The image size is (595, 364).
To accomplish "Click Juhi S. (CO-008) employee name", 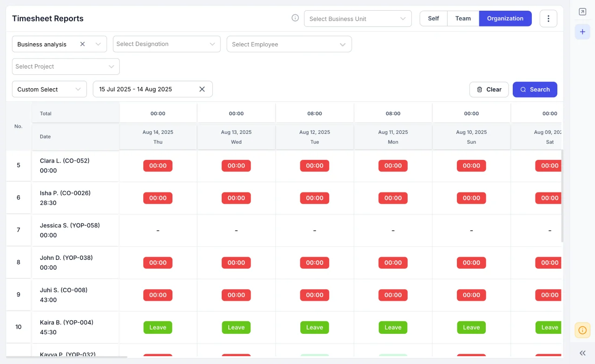I will 64,290.
